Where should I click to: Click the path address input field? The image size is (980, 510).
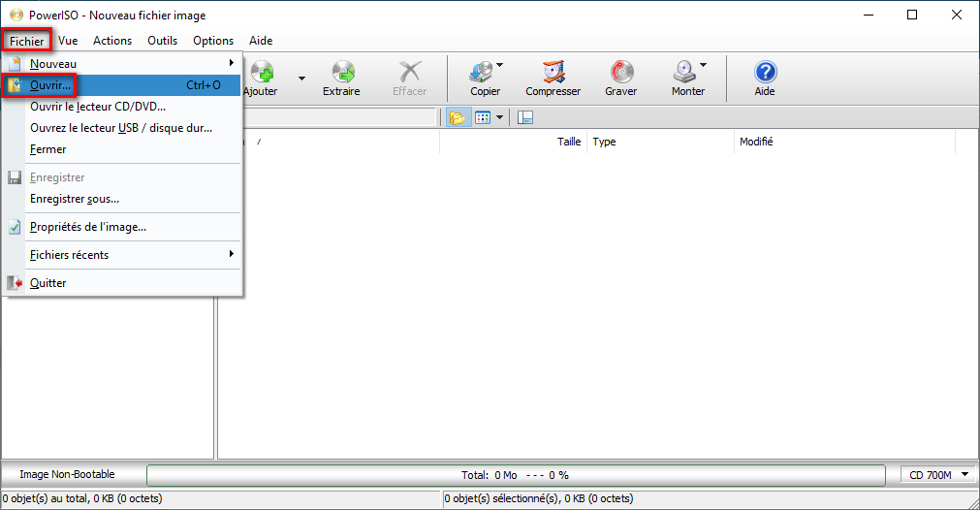pyautogui.click(x=341, y=117)
